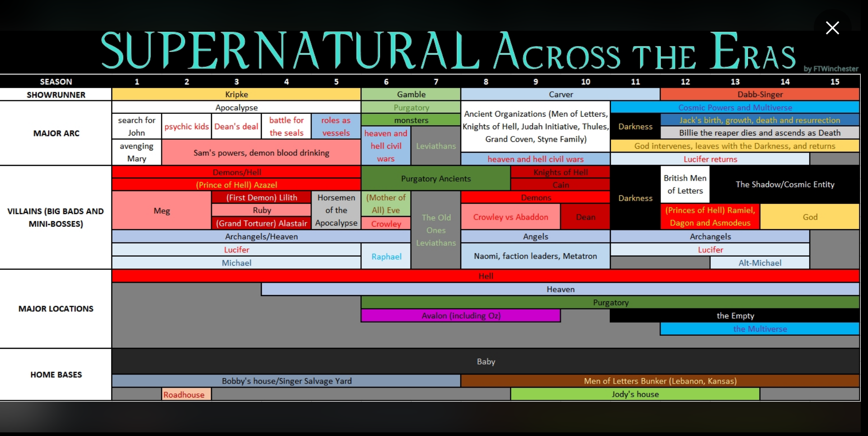Click the 'Purgatory Ancients' cell
This screenshot has height=436, width=868.
[x=436, y=178]
